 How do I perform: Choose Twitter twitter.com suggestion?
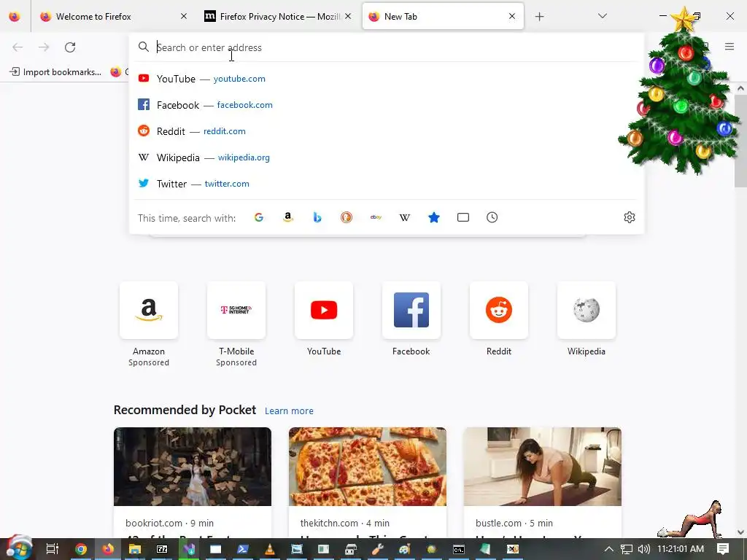(387, 183)
